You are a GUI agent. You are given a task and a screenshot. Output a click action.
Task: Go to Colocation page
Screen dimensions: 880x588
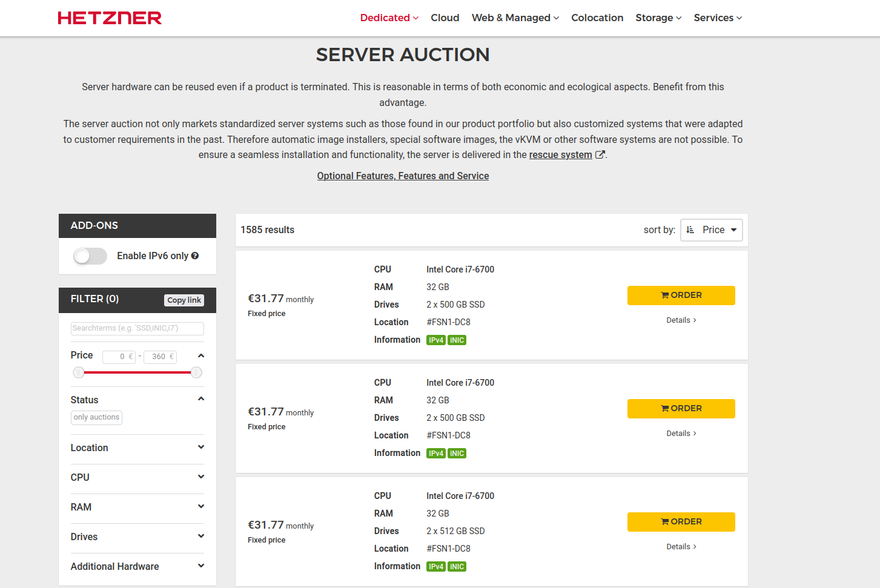[597, 18]
